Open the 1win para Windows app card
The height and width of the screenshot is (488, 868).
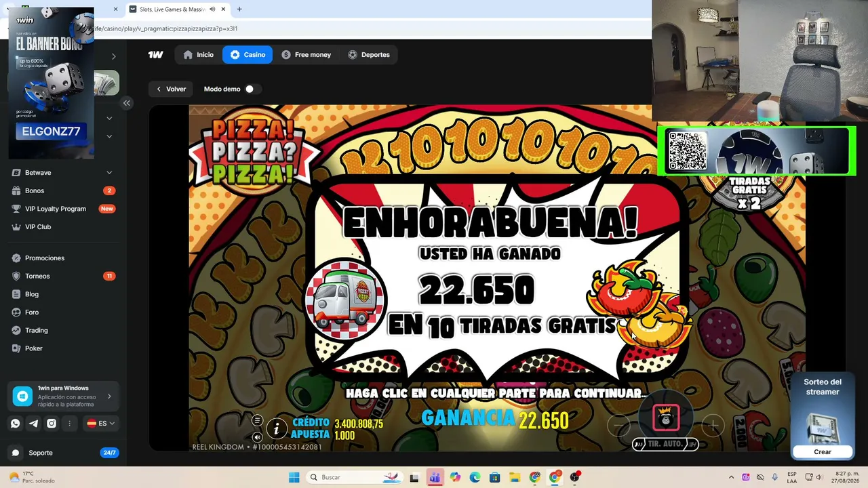tap(62, 396)
